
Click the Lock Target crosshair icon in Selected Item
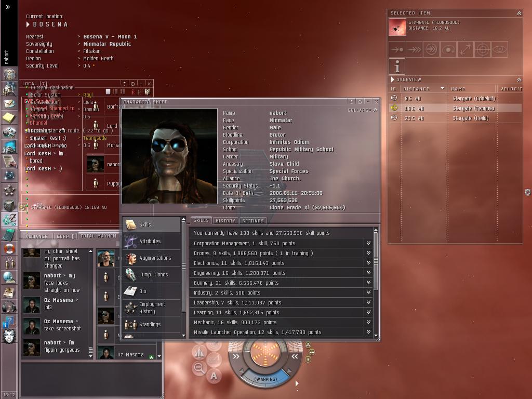click(x=483, y=49)
